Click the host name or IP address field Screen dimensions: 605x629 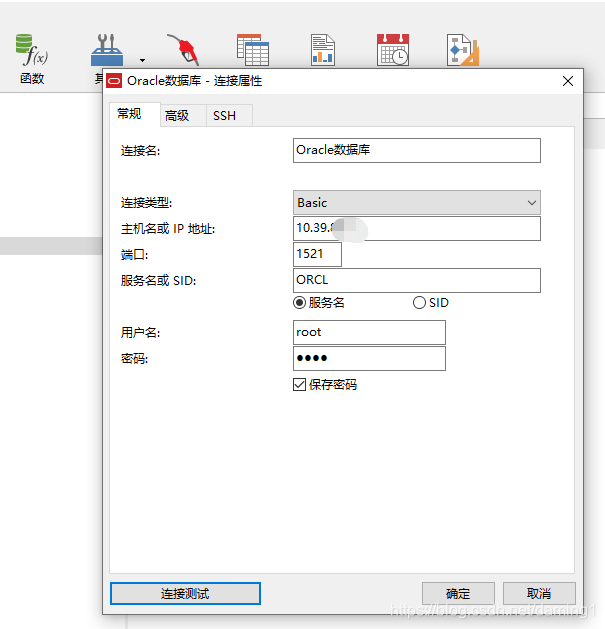click(x=417, y=229)
